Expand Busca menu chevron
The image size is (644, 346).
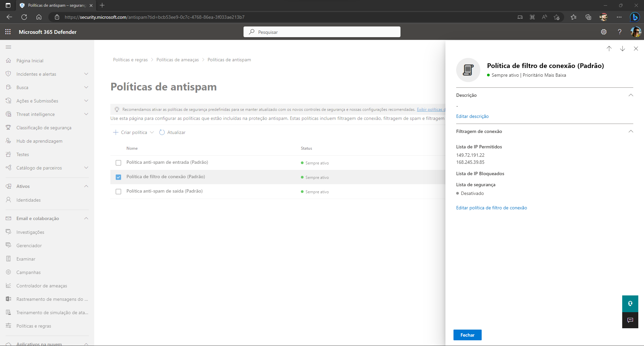(x=86, y=87)
